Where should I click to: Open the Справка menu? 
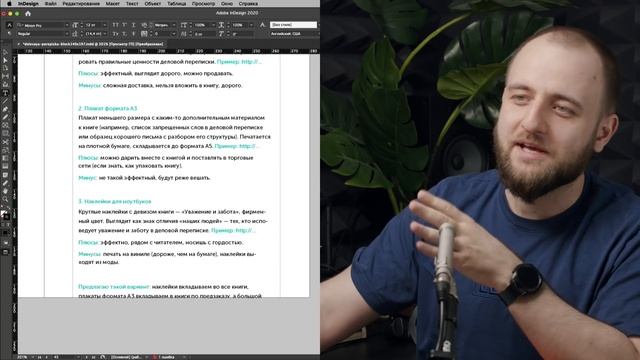(x=248, y=3)
